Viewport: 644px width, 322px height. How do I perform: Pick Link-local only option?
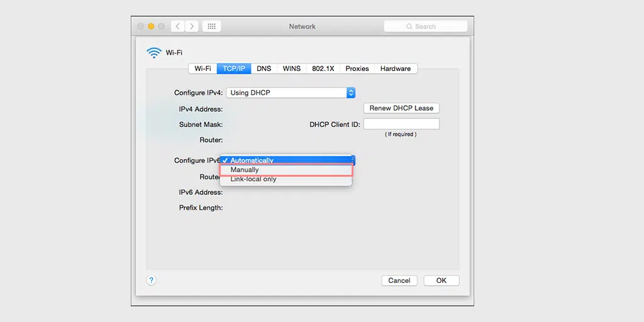[x=286, y=179]
